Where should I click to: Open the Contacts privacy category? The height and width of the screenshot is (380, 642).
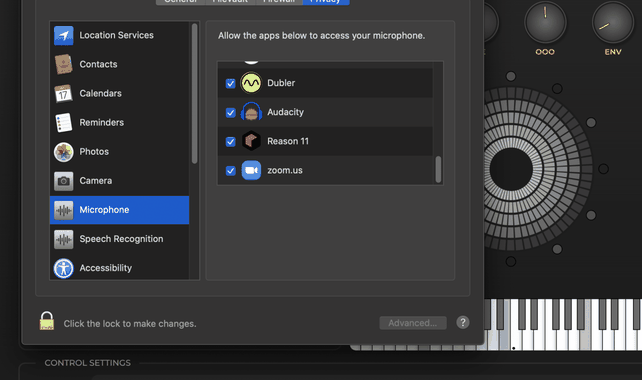[x=119, y=64]
